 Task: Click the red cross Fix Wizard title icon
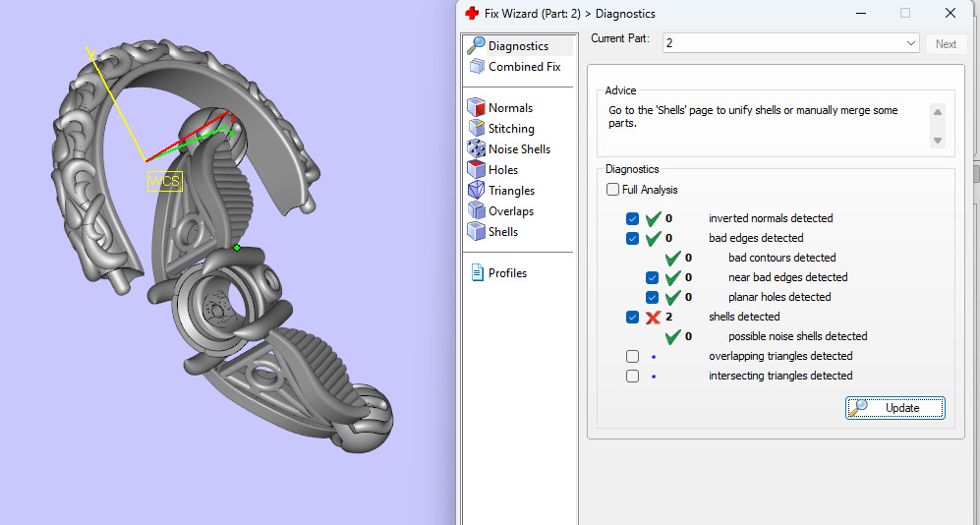point(472,13)
